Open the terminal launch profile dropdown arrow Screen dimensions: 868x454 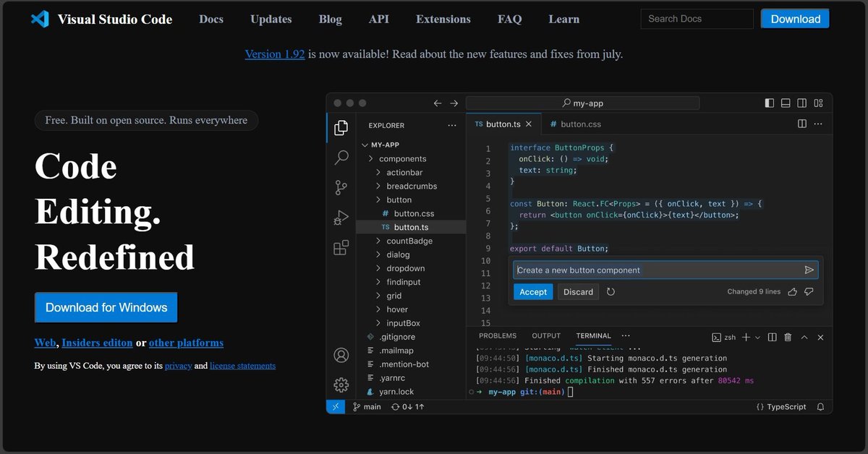(x=757, y=338)
